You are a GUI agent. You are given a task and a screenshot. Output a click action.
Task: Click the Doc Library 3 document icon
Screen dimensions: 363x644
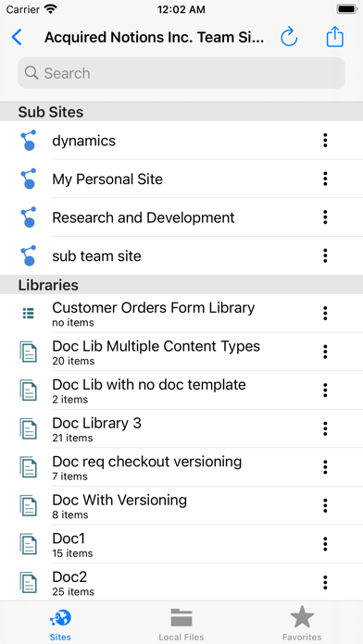point(29,428)
